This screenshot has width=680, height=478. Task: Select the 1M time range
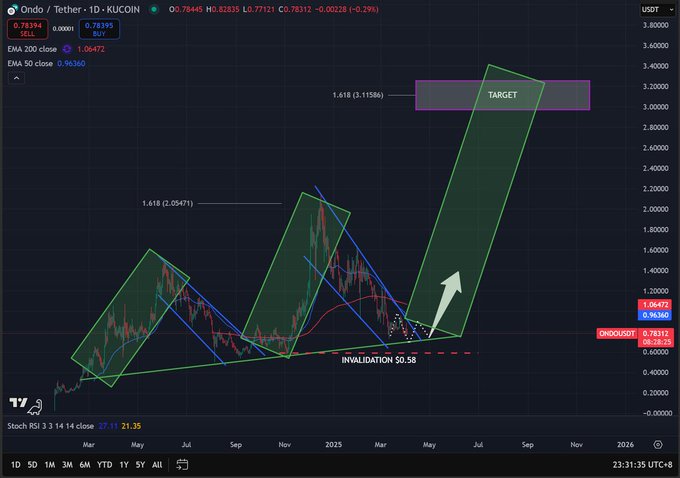(x=50, y=465)
